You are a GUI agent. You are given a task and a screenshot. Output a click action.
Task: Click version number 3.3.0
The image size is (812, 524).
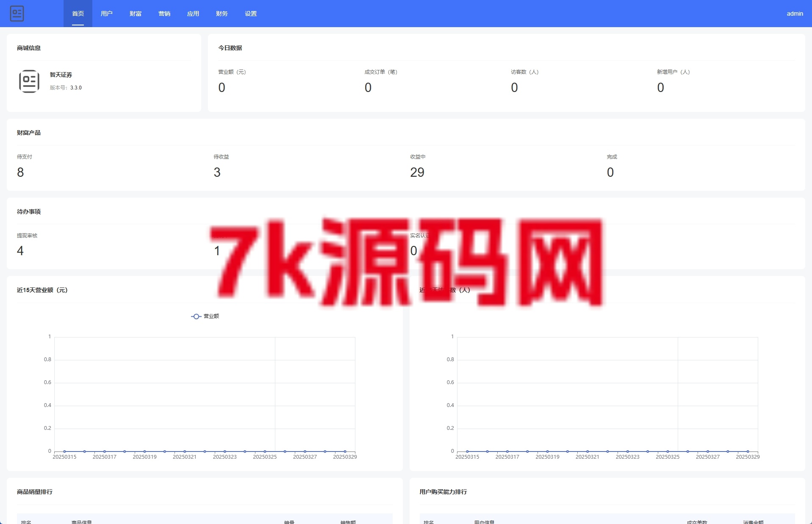(76, 88)
